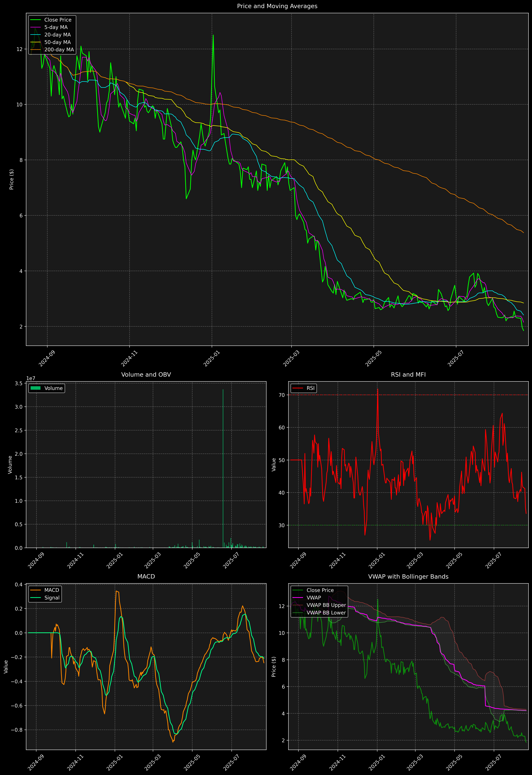Image resolution: width=532 pixels, height=775 pixels.
Task: Click the Signal legend label
Action: tap(52, 598)
